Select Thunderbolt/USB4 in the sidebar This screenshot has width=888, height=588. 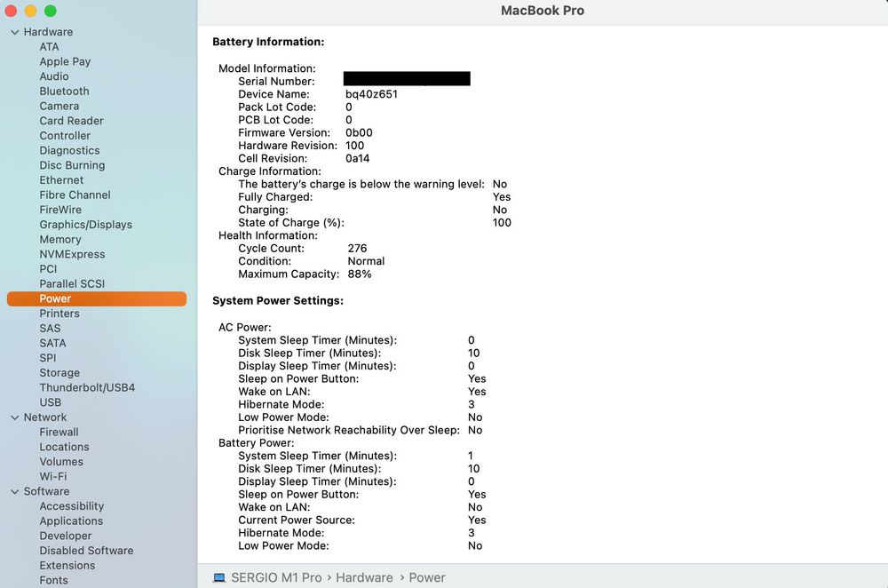[87, 387]
